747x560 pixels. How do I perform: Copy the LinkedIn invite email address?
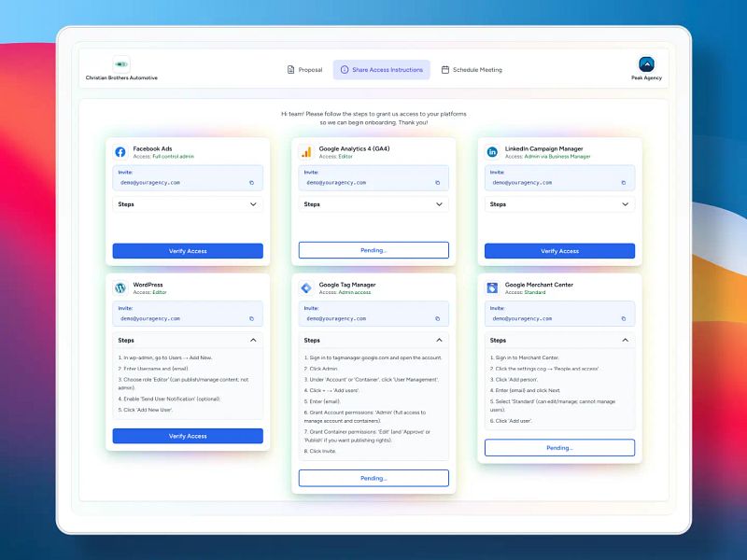click(624, 182)
